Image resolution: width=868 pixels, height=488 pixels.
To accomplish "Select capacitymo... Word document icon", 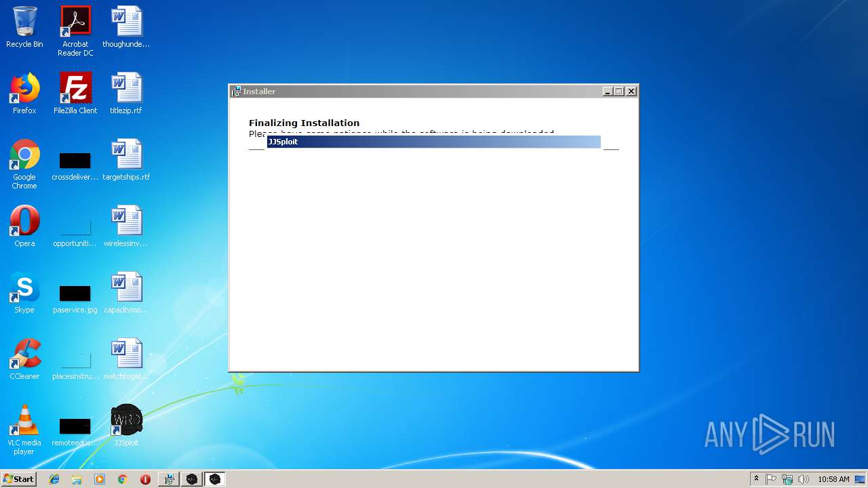I will point(126,293).
